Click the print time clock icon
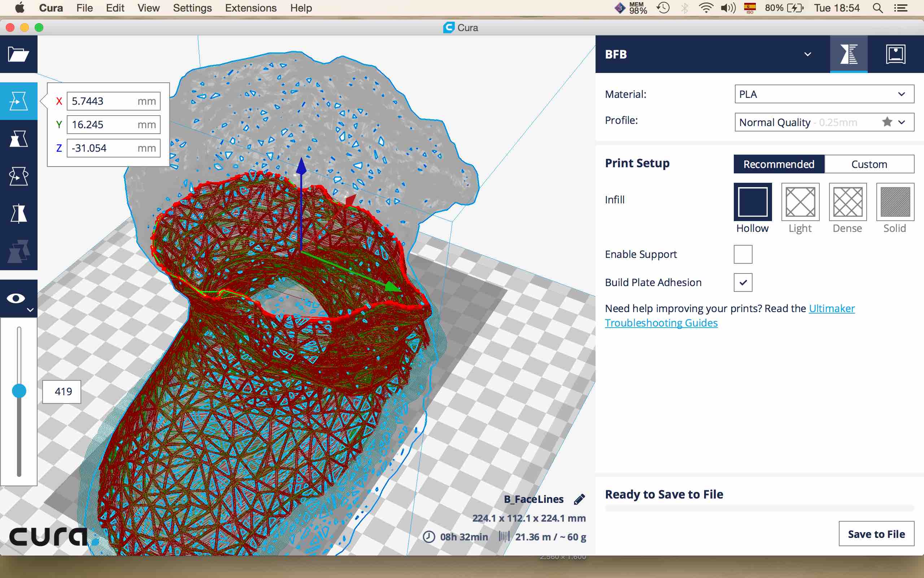The height and width of the screenshot is (578, 924). 429,537
